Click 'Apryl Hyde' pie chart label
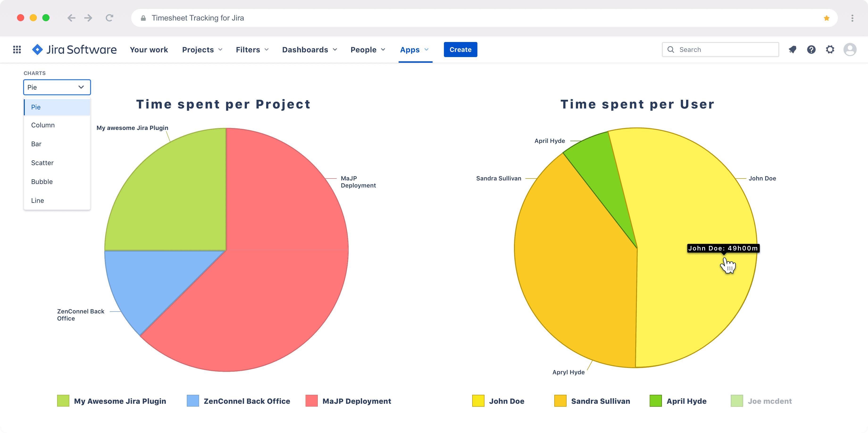 tap(568, 372)
